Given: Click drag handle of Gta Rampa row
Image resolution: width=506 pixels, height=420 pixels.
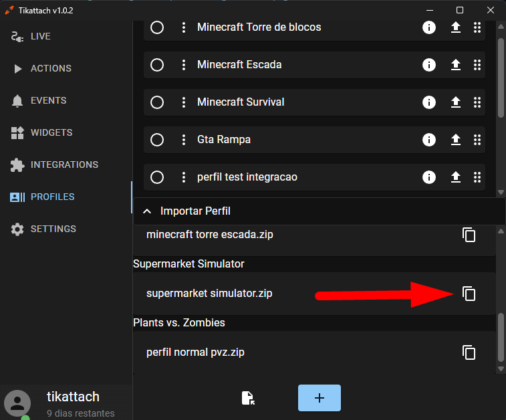Looking at the screenshot, I should point(477,140).
